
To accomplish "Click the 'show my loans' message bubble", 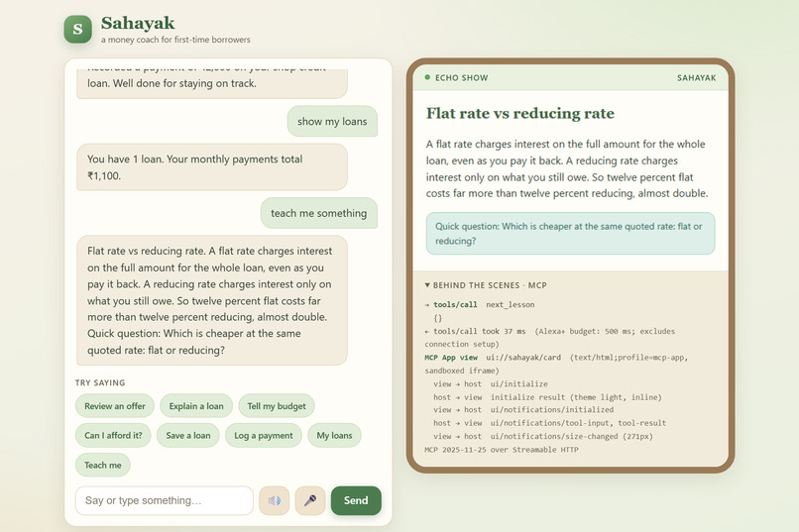I will [x=332, y=121].
